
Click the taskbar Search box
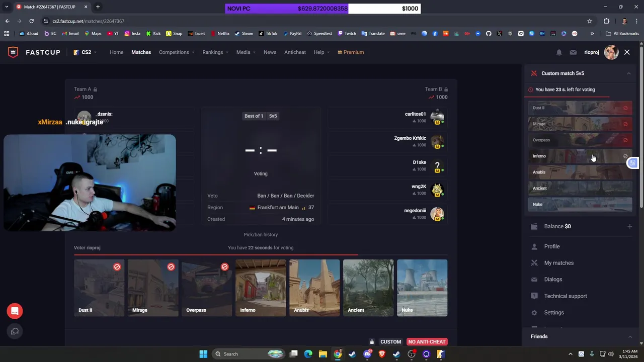click(x=250, y=354)
